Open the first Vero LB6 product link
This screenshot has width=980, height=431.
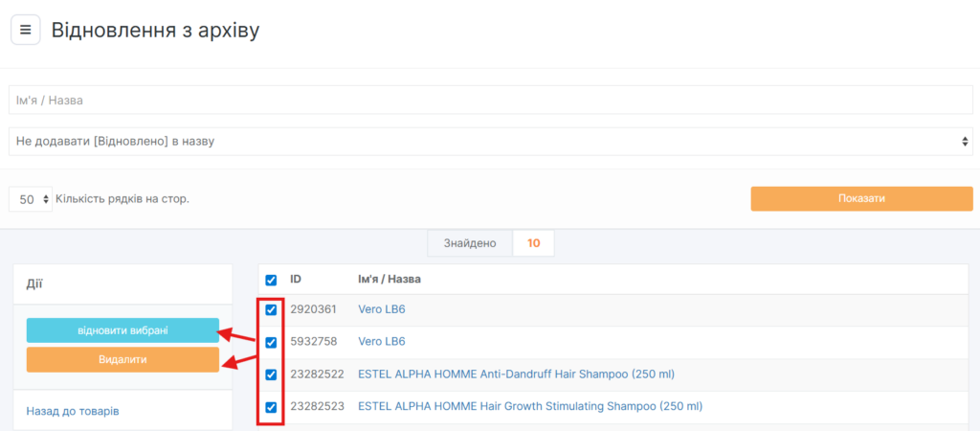point(382,309)
